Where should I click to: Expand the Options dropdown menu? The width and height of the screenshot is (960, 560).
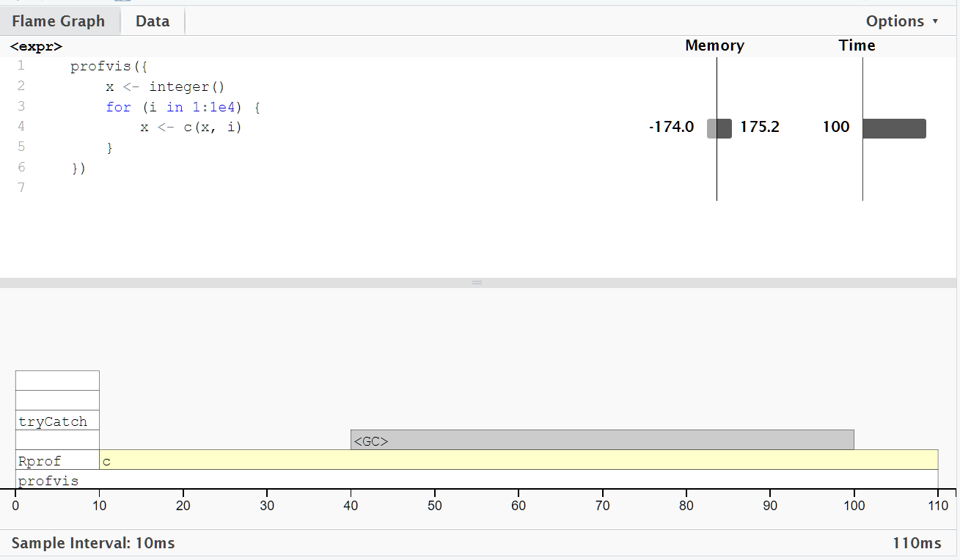(901, 21)
